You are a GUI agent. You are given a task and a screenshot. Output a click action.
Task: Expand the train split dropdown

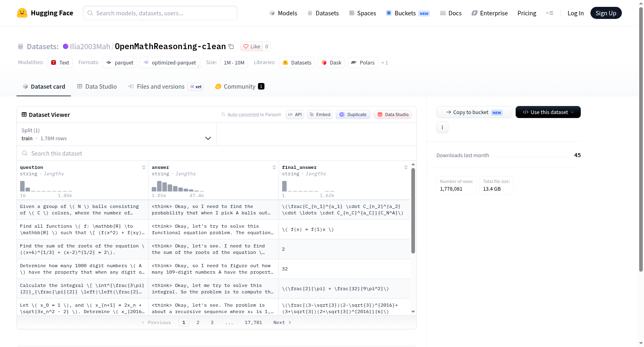(116, 134)
